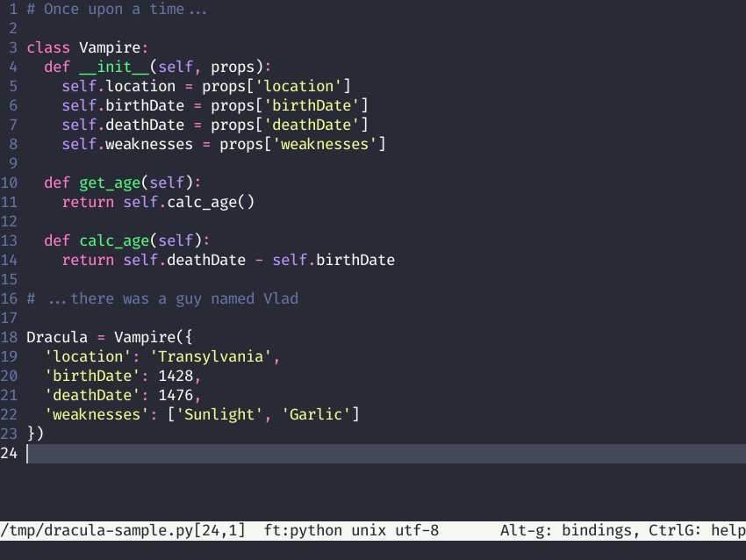Click the get_age function definition
The image size is (746, 560).
point(110,183)
